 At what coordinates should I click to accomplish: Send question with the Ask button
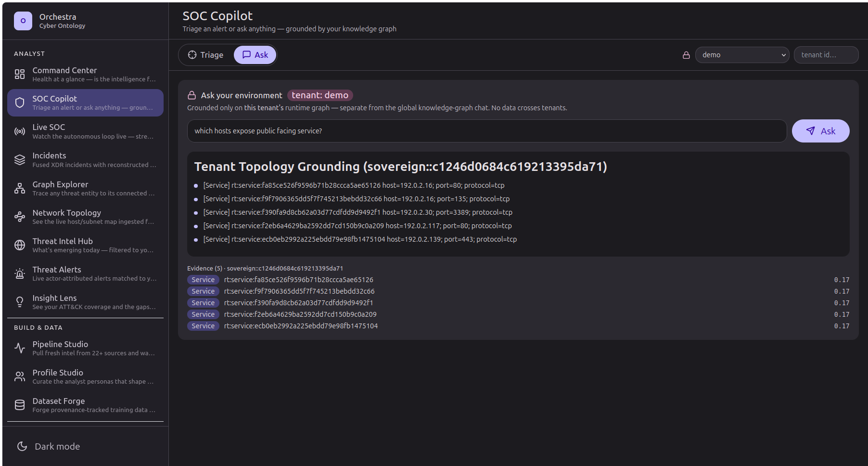pos(820,131)
